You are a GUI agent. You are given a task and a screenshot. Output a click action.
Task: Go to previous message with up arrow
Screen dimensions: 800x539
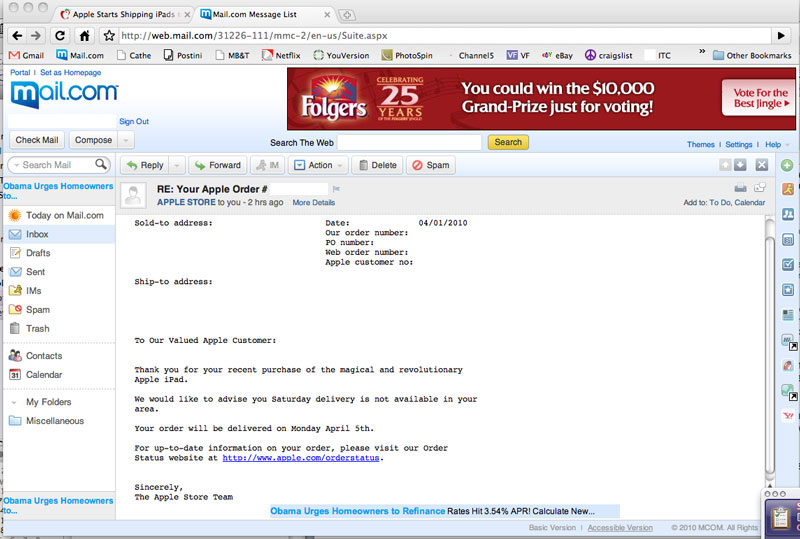click(725, 165)
